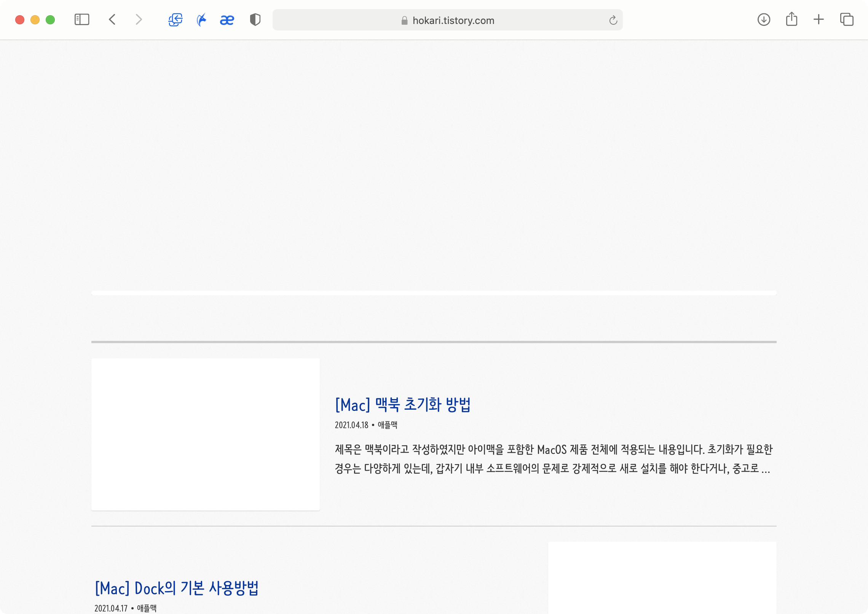Image resolution: width=868 pixels, height=614 pixels.
Task: Go back to previous page
Action: 112,20
